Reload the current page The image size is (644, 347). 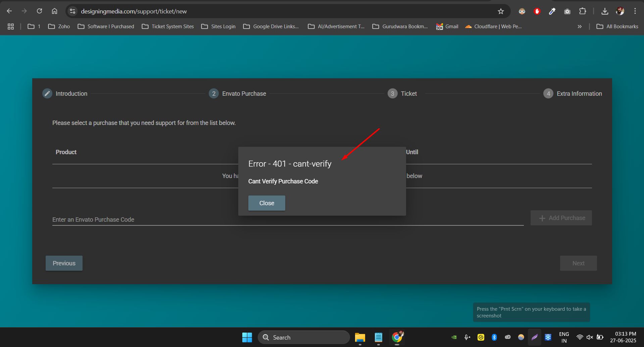click(39, 11)
